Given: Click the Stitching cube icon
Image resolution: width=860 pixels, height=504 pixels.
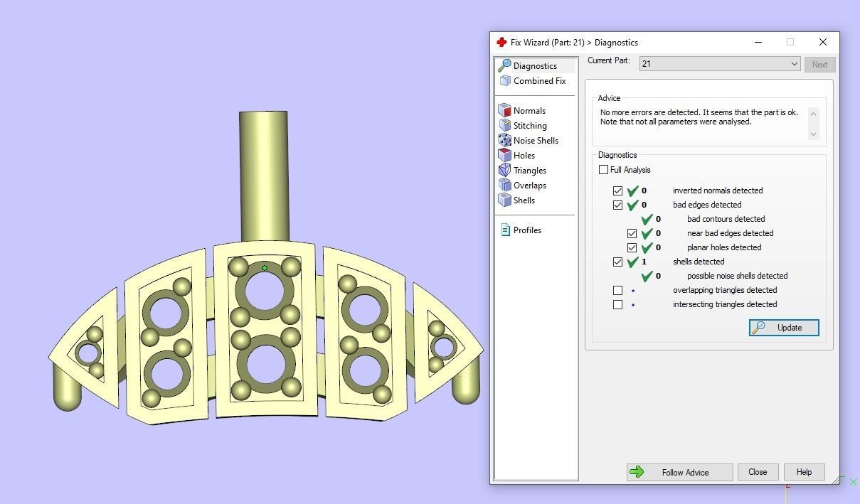Looking at the screenshot, I should (x=504, y=125).
